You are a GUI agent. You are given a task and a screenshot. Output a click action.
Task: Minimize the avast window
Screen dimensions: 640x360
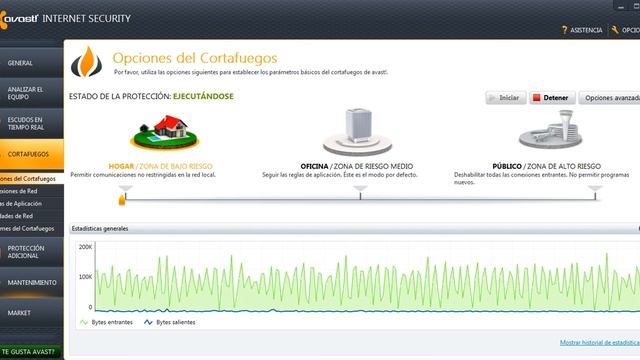tap(620, 6)
